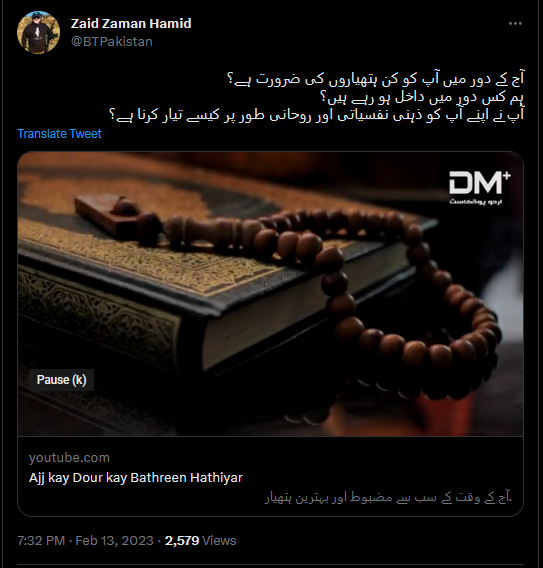Click the 7:32 PM timestamp
Viewport: 543px width, 568px height.
tap(41, 540)
